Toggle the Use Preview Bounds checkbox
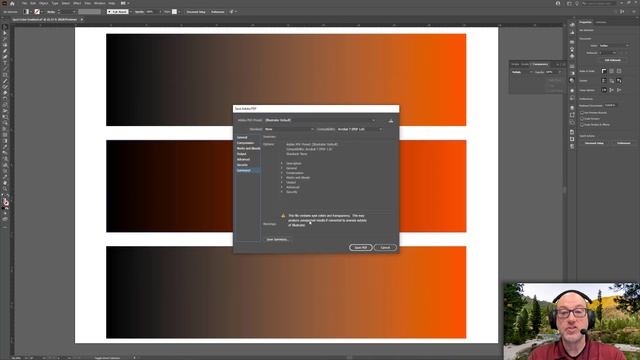This screenshot has height=360, width=640. click(582, 112)
